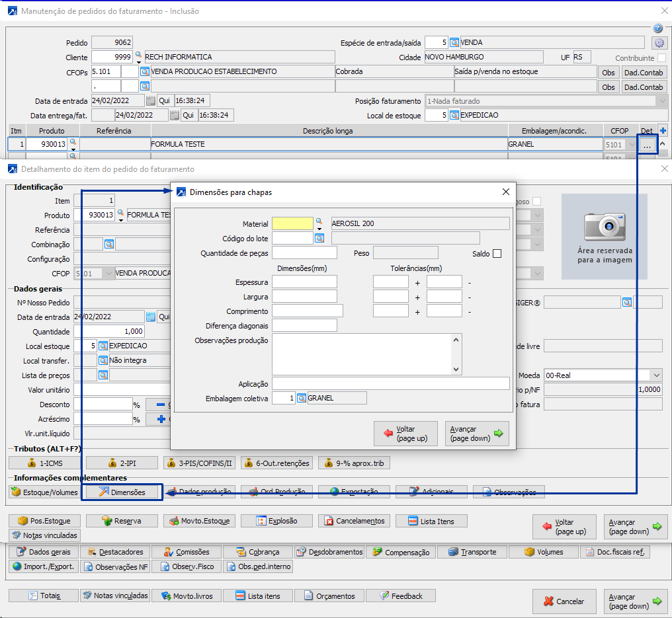The width and height of the screenshot is (672, 618).
Task: Click the help question mark icon
Action: click(657, 28)
